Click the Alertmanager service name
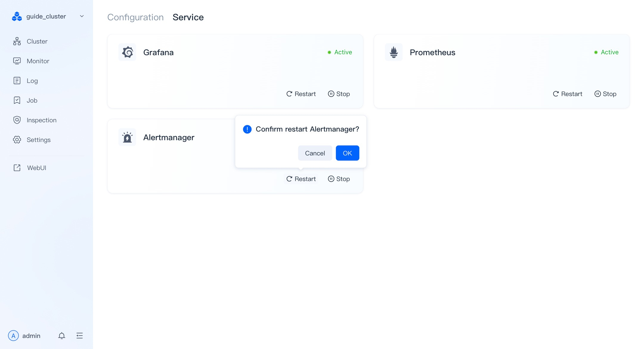644x349 pixels. 169,138
